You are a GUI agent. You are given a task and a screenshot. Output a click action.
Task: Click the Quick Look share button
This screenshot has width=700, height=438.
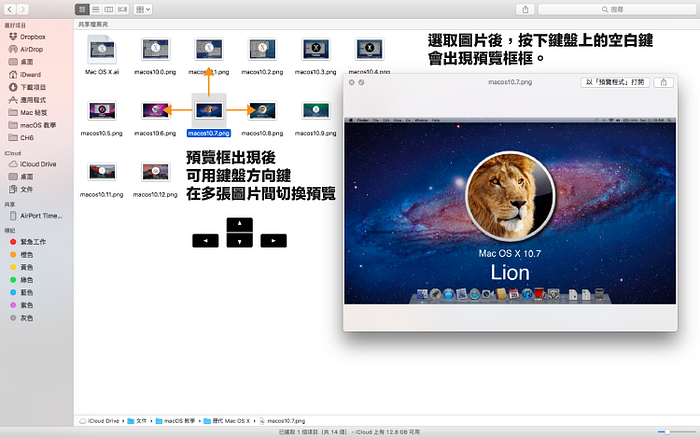[663, 82]
